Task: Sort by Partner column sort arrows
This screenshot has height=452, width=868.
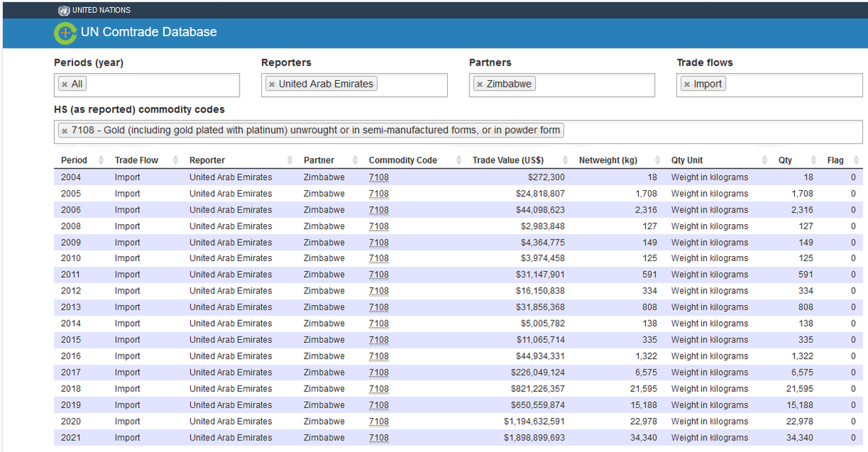Action: (355, 160)
